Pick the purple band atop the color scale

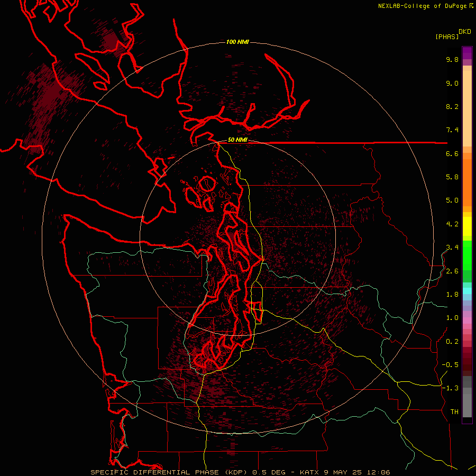pos(467,53)
